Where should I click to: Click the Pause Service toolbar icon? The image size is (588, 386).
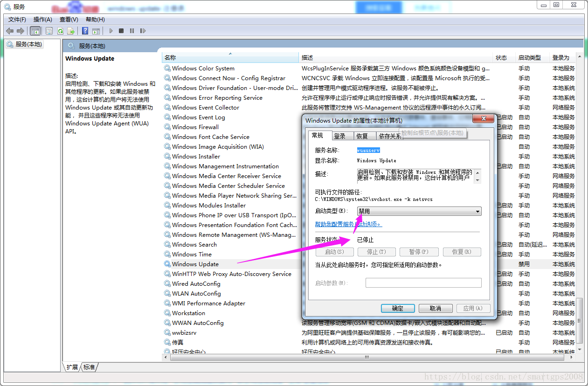[x=132, y=31]
